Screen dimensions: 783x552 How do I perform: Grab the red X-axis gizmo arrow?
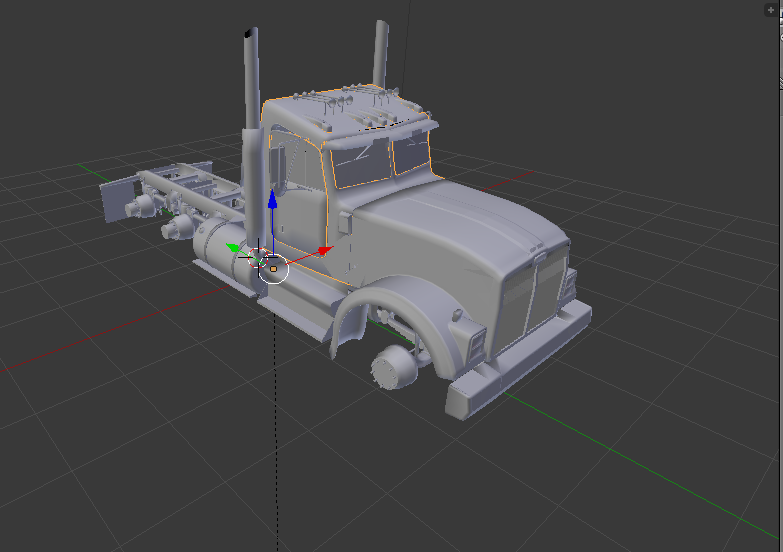point(325,250)
